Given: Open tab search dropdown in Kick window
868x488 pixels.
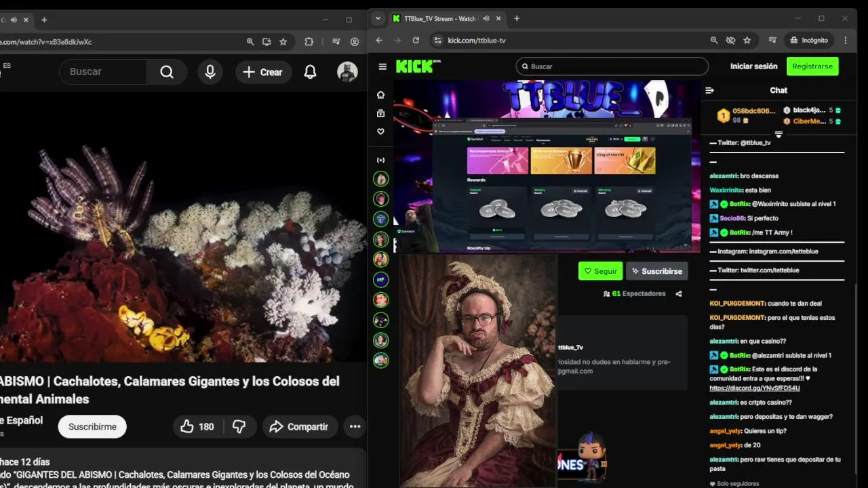Looking at the screenshot, I should (378, 18).
